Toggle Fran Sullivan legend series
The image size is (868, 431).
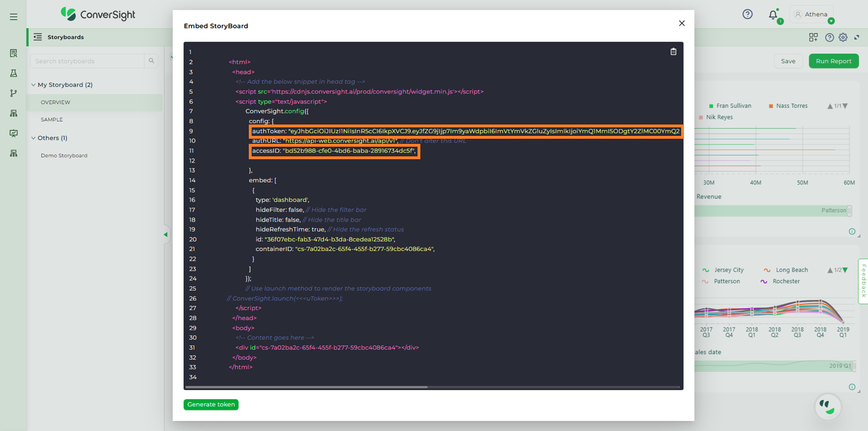(733, 106)
